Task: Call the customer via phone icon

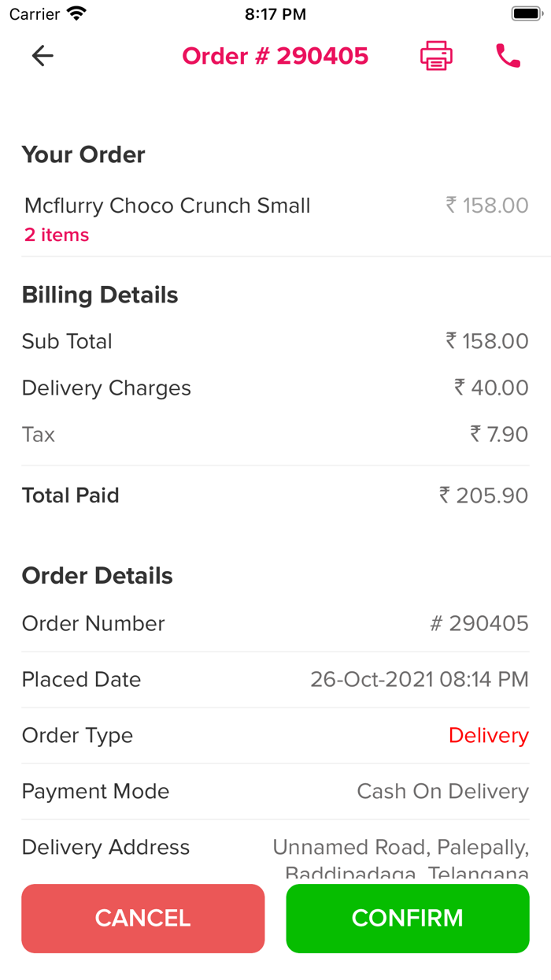Action: pyautogui.click(x=508, y=56)
